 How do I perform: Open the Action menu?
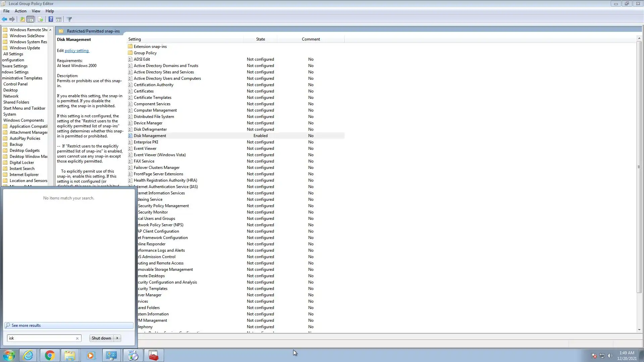(x=20, y=11)
